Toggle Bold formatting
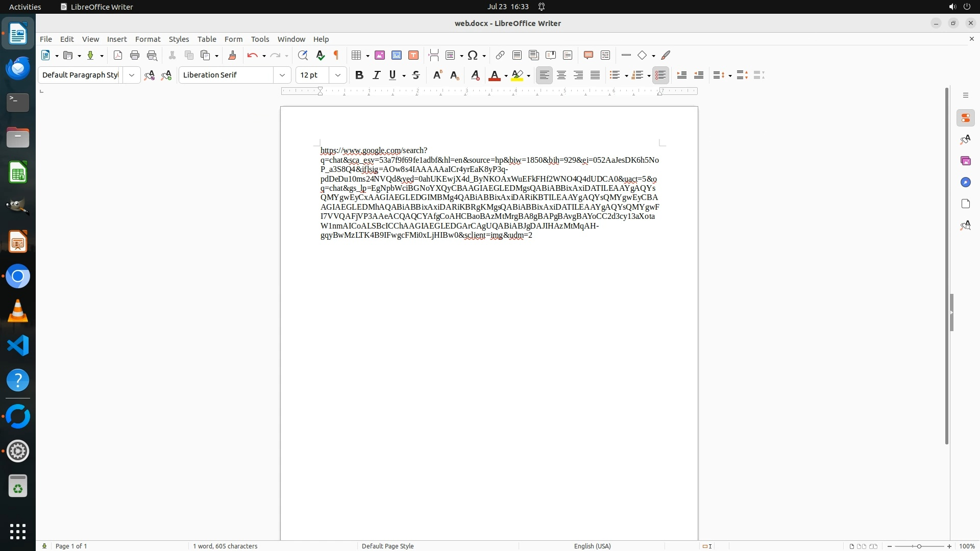Image resolution: width=980 pixels, height=551 pixels. pyautogui.click(x=359, y=75)
